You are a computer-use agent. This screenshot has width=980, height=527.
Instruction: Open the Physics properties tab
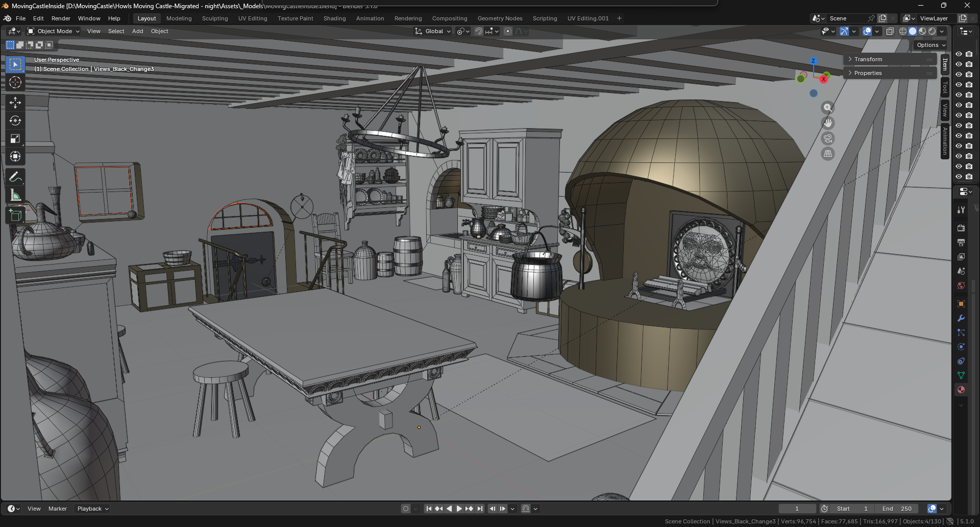point(961,347)
